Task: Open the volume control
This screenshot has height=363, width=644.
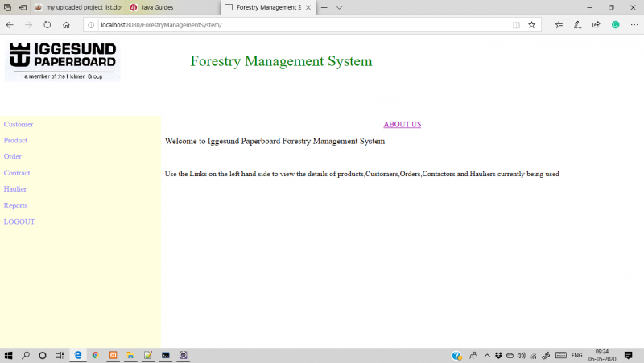Action: 522,356
